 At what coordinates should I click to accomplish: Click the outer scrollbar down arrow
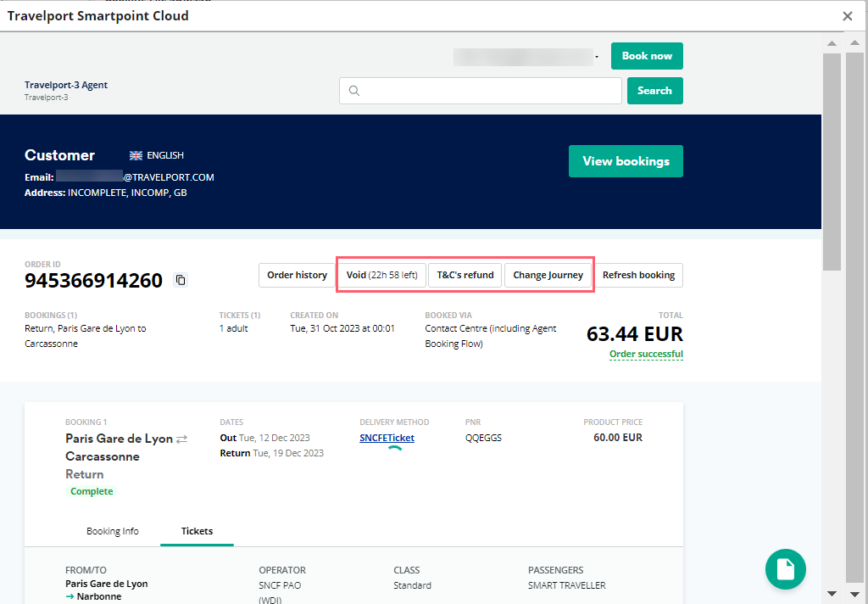tap(854, 594)
